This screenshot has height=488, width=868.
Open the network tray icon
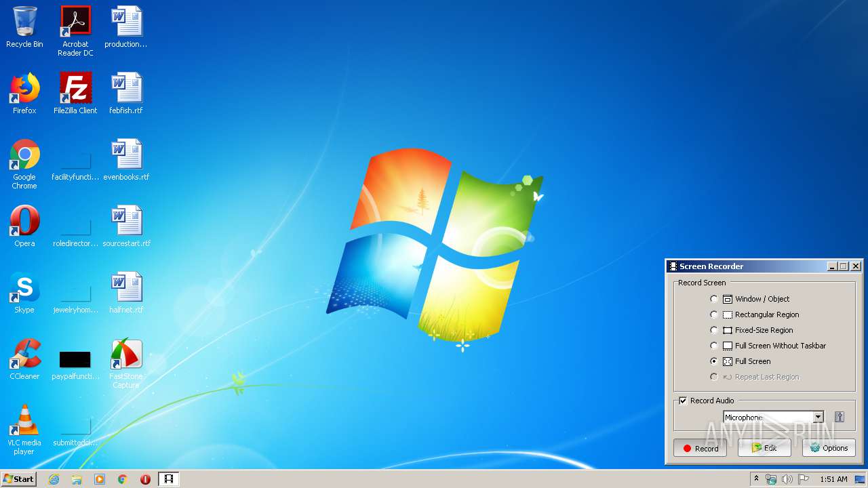(771, 479)
